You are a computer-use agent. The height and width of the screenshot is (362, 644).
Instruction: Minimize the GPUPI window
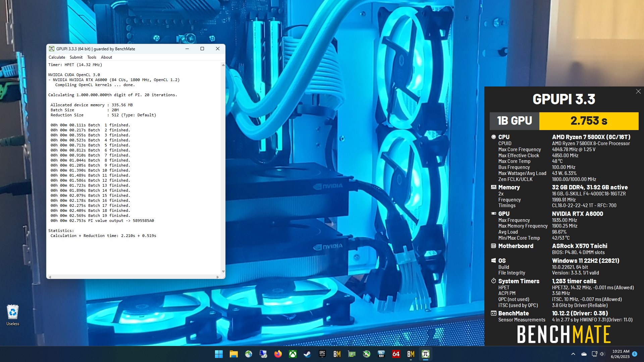pos(187,49)
